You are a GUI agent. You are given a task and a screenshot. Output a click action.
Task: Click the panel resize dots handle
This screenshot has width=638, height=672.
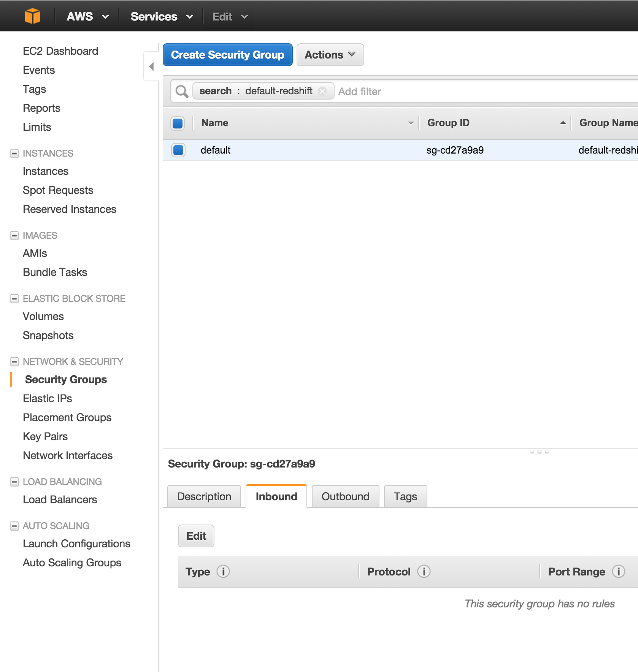(x=539, y=452)
